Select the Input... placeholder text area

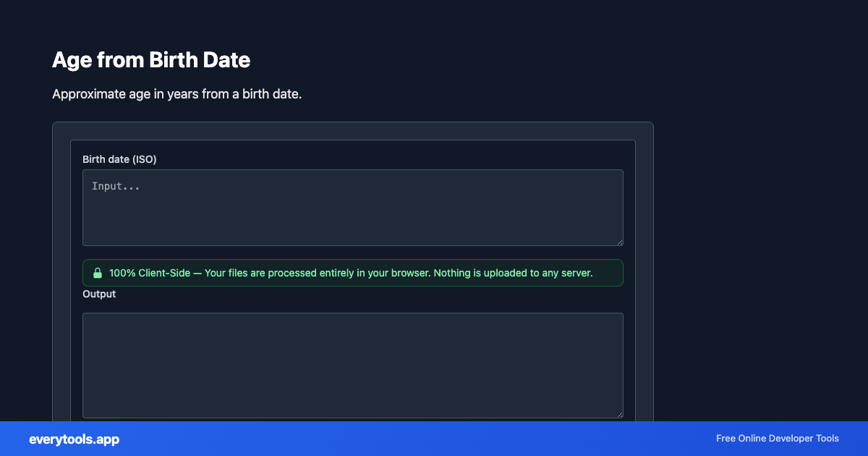pyautogui.click(x=116, y=186)
